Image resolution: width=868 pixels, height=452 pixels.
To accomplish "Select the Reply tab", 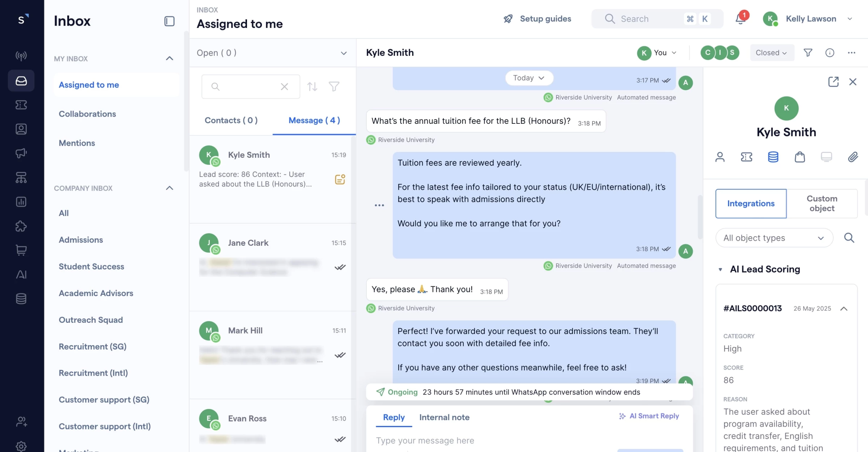I will click(393, 417).
